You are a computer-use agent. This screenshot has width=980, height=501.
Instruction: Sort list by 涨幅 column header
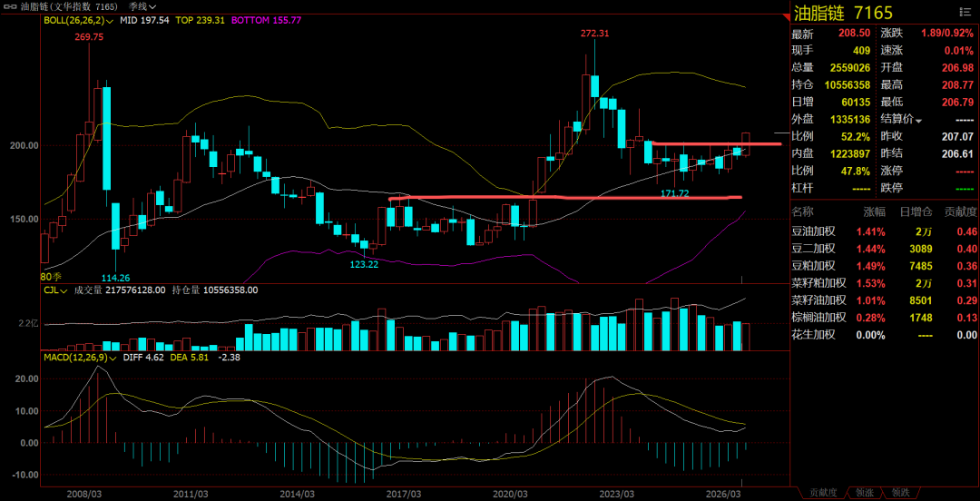coord(875,212)
